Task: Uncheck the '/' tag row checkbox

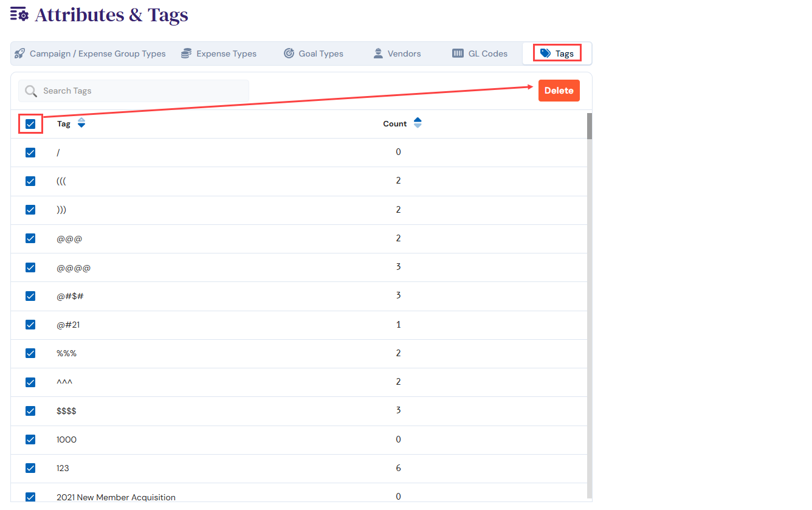Action: [30, 153]
